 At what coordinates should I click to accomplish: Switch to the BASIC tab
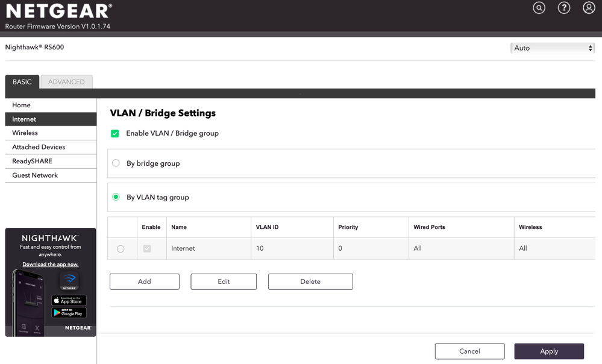[x=22, y=82]
